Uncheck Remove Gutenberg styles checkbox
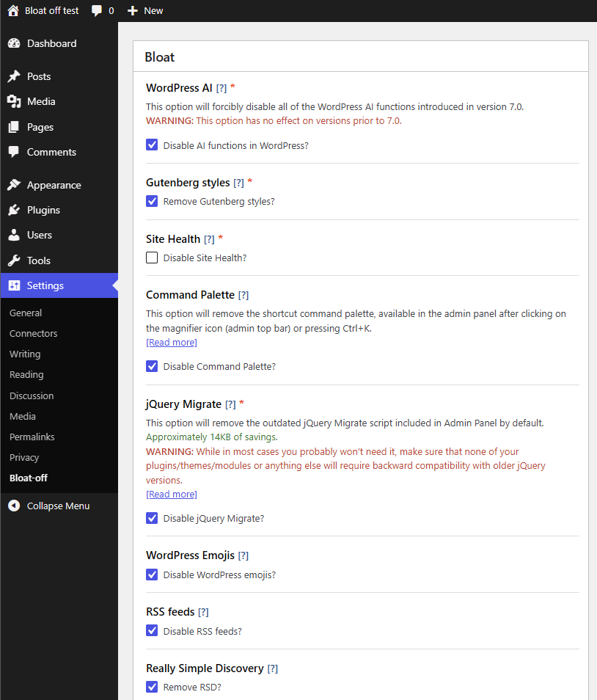597x700 pixels. (x=152, y=201)
